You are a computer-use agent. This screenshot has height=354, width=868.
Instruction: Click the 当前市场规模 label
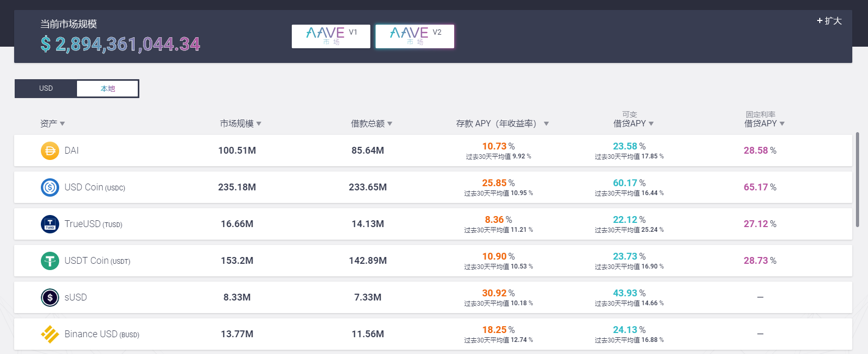pyautogui.click(x=69, y=24)
